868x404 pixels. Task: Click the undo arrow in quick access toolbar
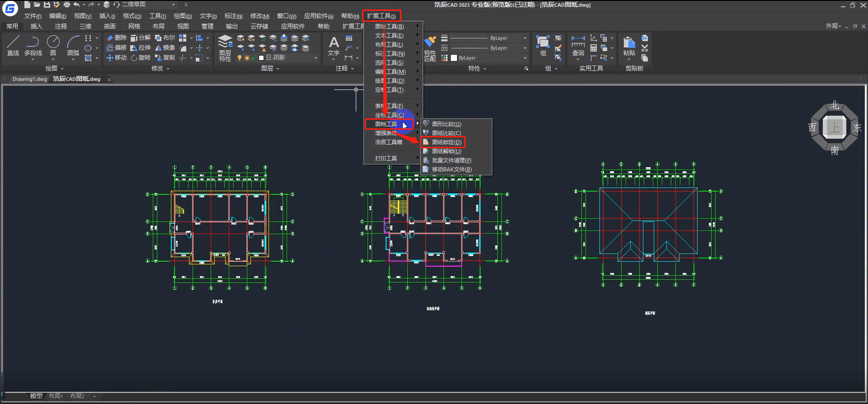click(77, 5)
